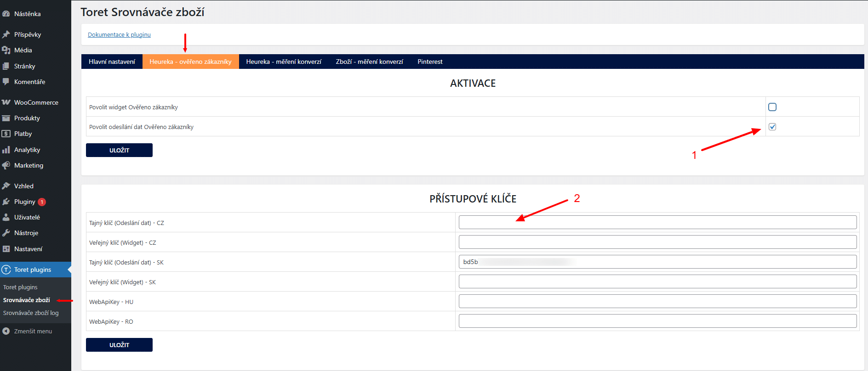Click the Stránky pages icon
This screenshot has width=868, height=371.
[x=6, y=66]
